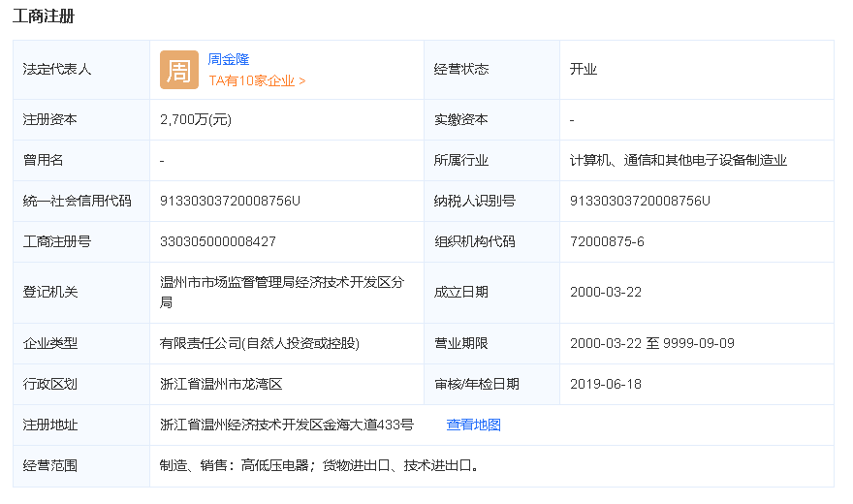Click the registered capital 2,700万(元) value
The width and height of the screenshot is (853, 504).
tap(196, 119)
